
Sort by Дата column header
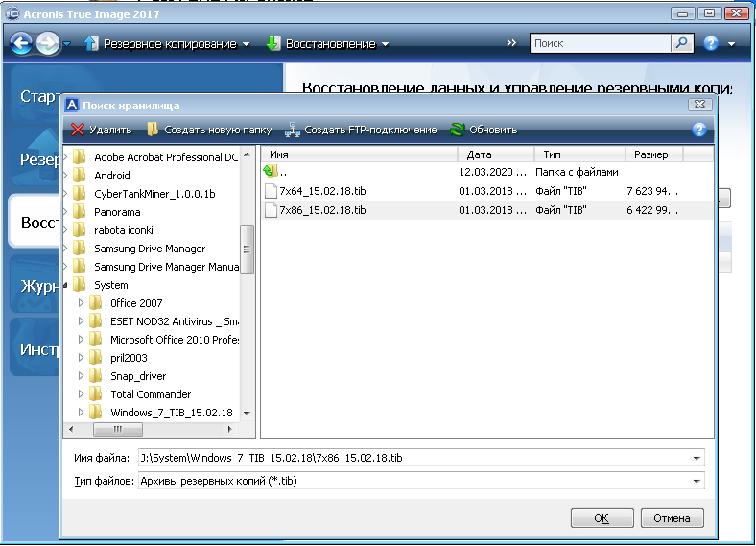click(x=496, y=154)
